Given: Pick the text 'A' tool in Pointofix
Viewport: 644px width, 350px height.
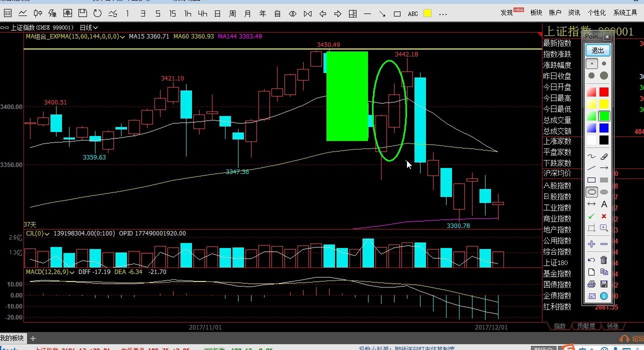Looking at the screenshot, I should (x=604, y=204).
